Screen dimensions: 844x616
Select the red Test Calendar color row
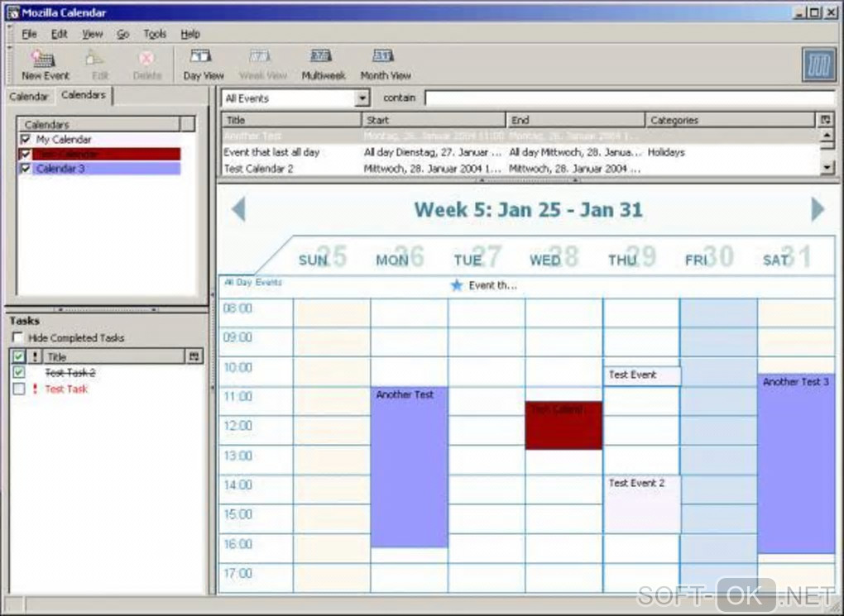pyautogui.click(x=106, y=154)
